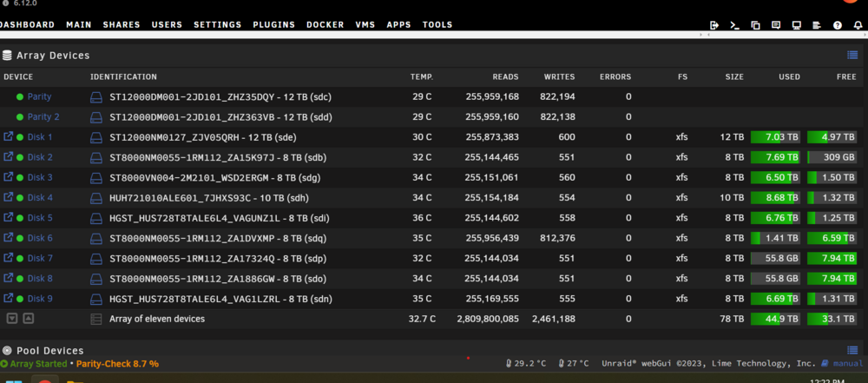The width and height of the screenshot is (868, 383).
Task: Browse Disk 2 share icon
Action: (9, 157)
